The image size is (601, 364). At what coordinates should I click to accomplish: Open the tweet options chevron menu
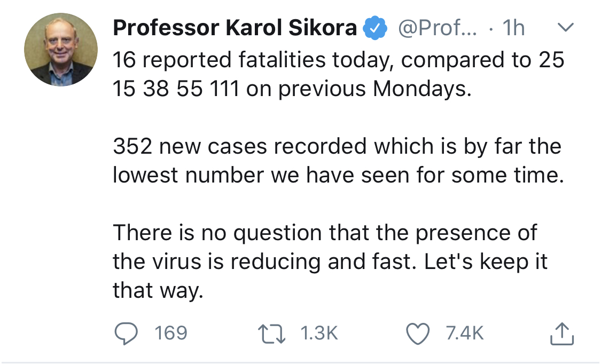click(565, 28)
